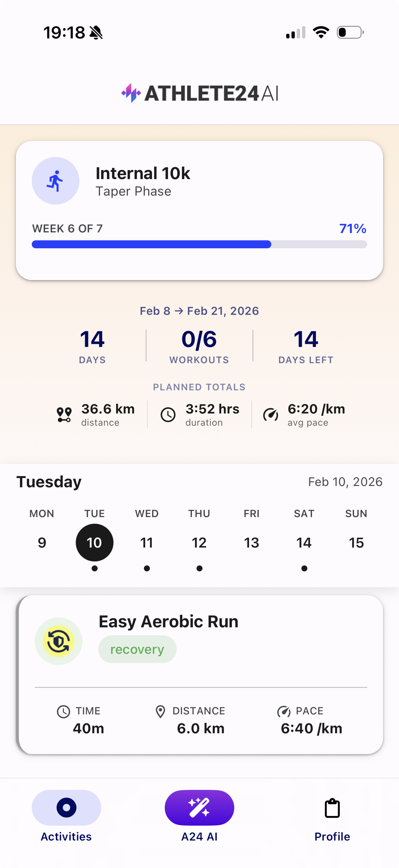
Task: Select Monday 9 in week strip
Action: click(x=42, y=543)
